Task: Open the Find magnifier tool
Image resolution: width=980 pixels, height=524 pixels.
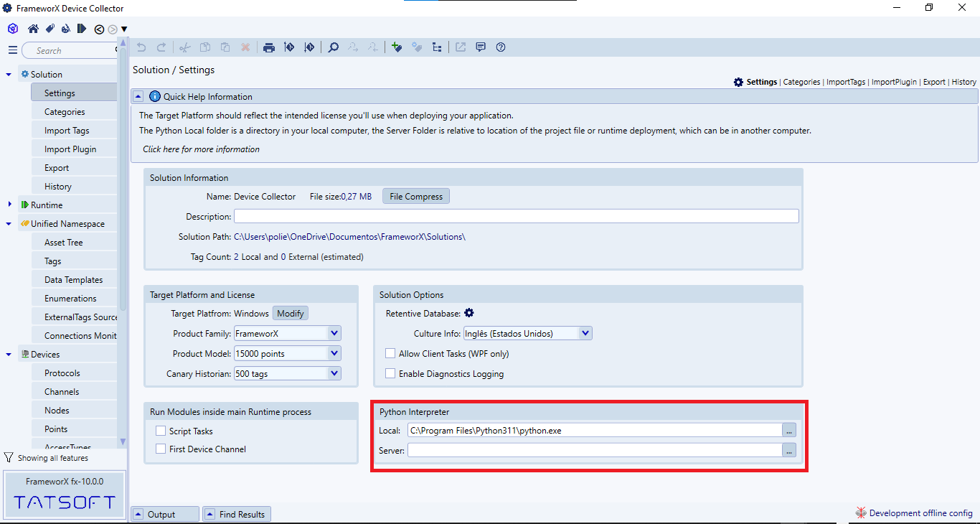Action: point(334,47)
